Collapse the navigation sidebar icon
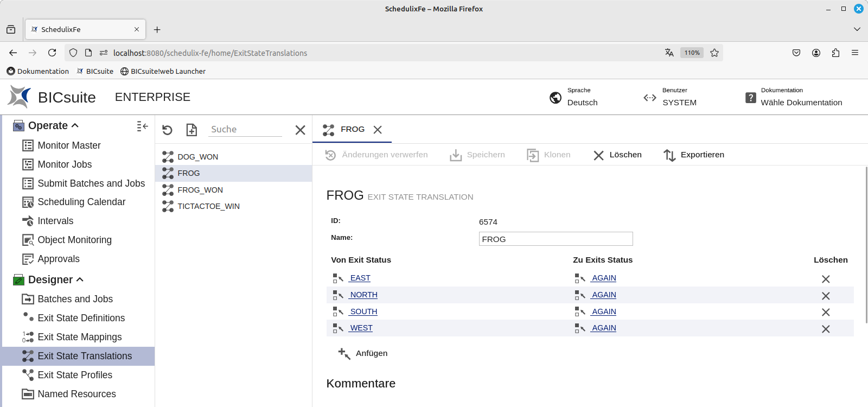 point(142,126)
